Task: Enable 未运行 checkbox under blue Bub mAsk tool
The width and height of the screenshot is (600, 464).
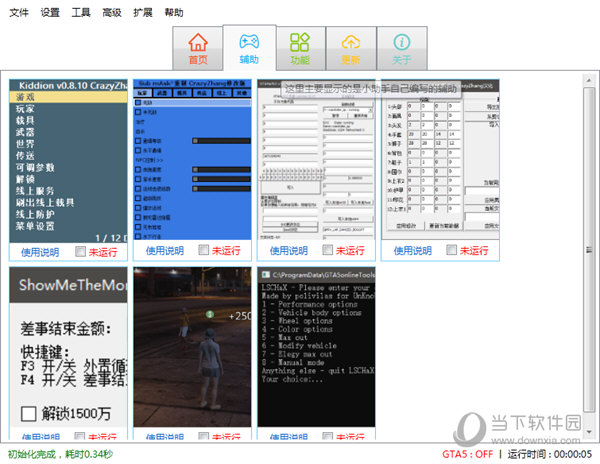Action: (205, 251)
